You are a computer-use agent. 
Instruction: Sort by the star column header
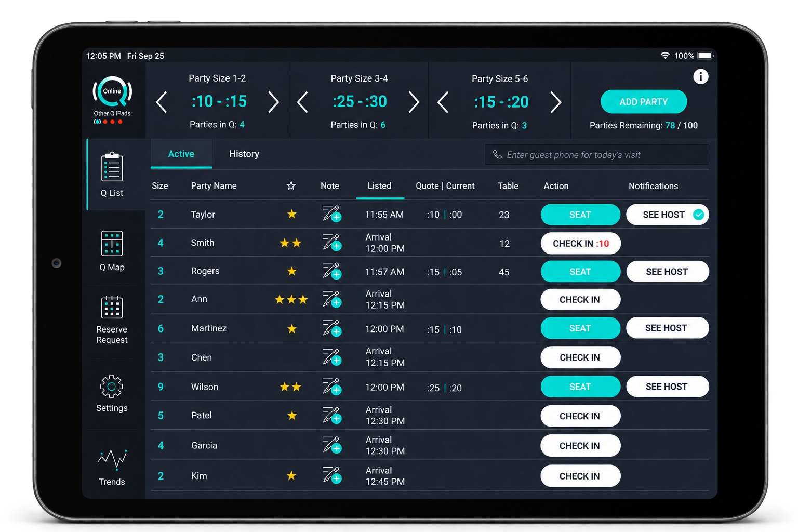(x=291, y=185)
